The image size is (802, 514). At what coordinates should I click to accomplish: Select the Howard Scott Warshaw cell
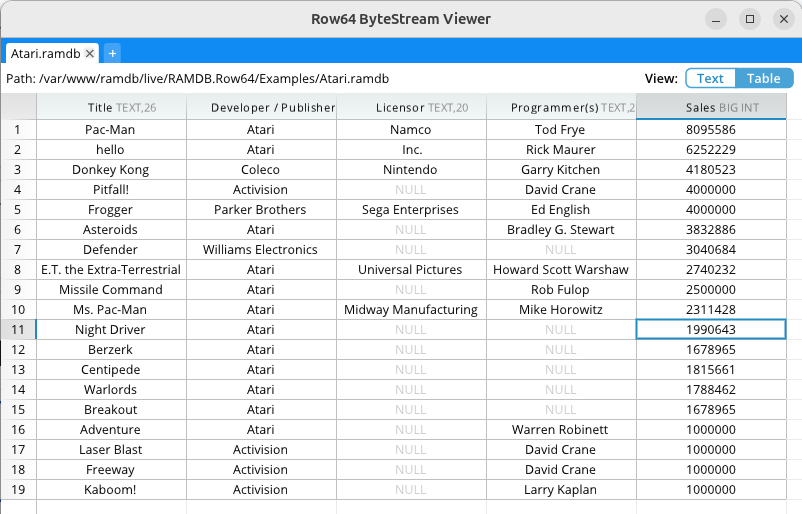(x=561, y=270)
